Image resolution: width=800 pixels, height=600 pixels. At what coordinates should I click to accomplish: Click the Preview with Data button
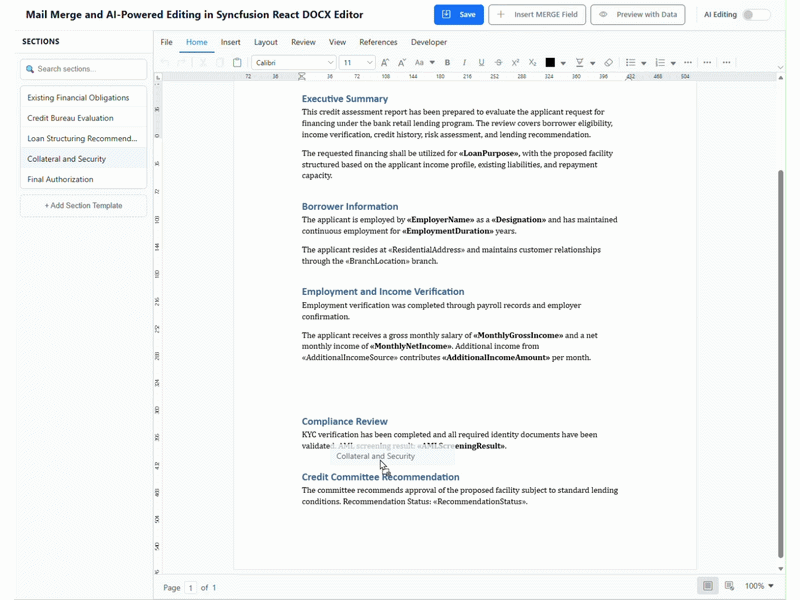tap(638, 15)
